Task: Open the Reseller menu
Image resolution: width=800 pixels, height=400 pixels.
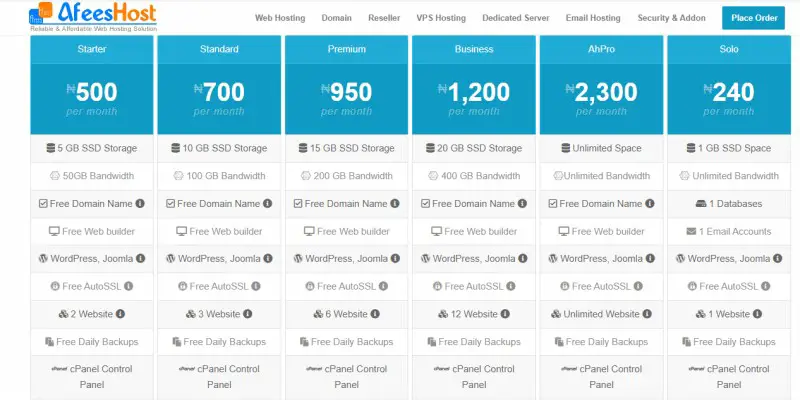Action: point(384,18)
